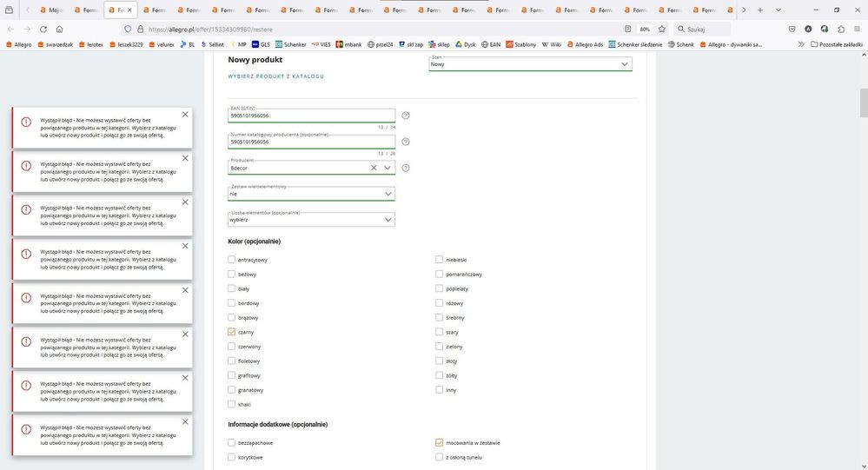This screenshot has height=470, width=868.
Task: Open a new browser tab with plus icon
Action: (759, 10)
